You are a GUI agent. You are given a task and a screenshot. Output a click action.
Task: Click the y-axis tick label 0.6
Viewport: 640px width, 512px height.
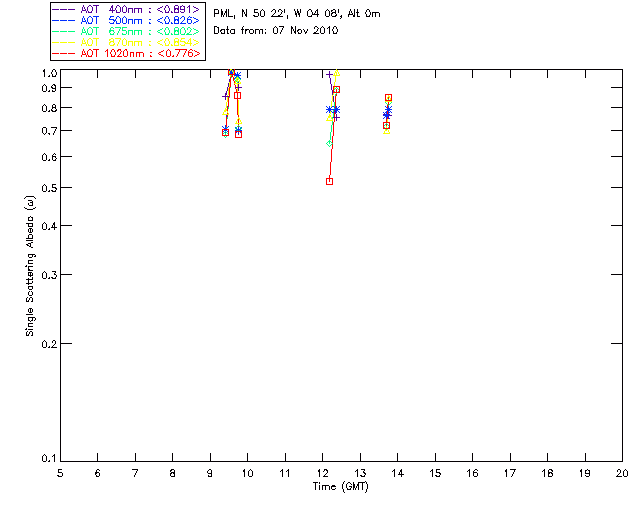click(49, 157)
